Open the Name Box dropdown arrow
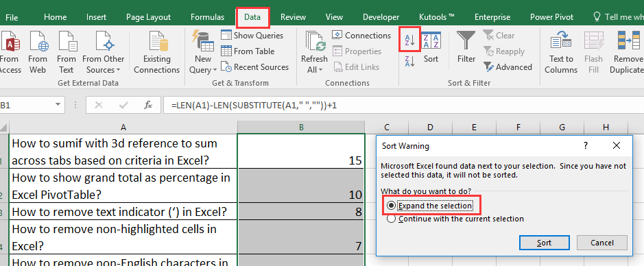 (x=58, y=105)
